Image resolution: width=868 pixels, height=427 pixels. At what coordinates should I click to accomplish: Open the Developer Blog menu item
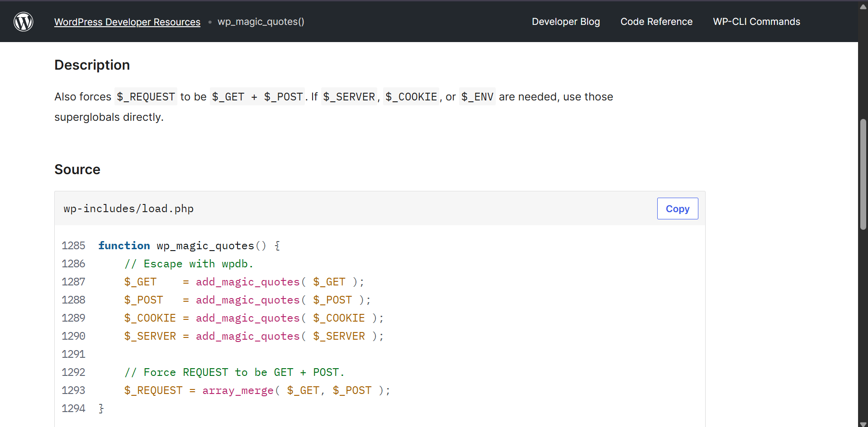coord(566,22)
